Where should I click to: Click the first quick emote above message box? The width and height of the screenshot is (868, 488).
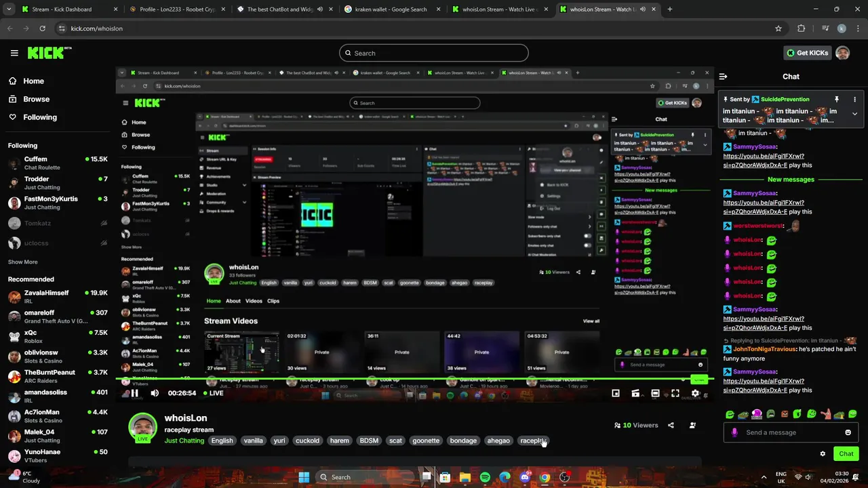[x=730, y=414]
